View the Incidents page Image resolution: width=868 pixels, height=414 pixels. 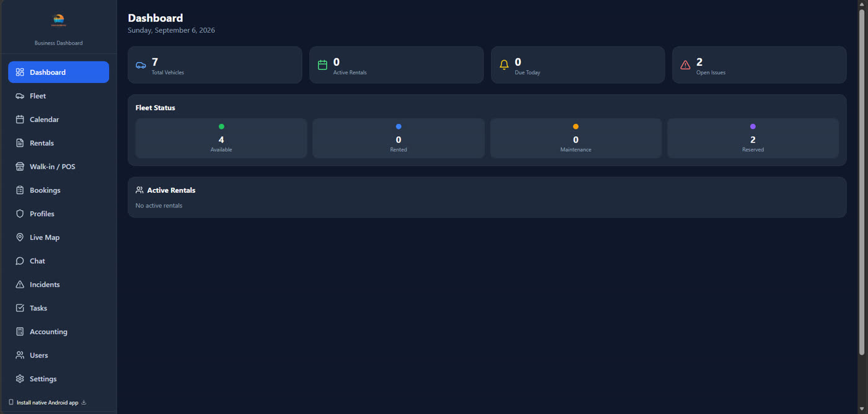(x=58, y=284)
